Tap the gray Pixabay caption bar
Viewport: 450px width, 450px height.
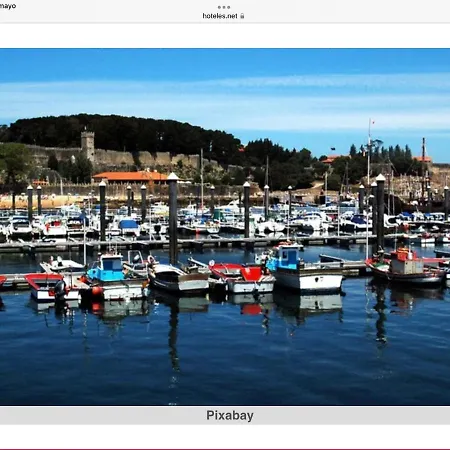pos(225,416)
